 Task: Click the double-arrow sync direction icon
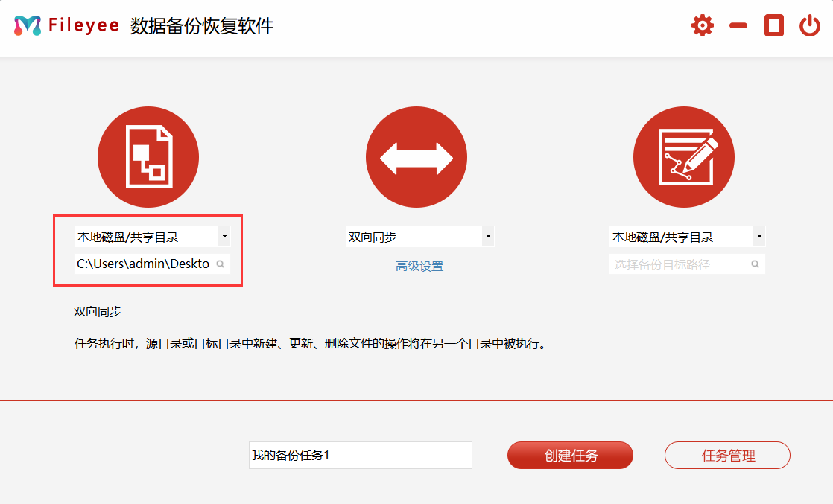pyautogui.click(x=416, y=157)
